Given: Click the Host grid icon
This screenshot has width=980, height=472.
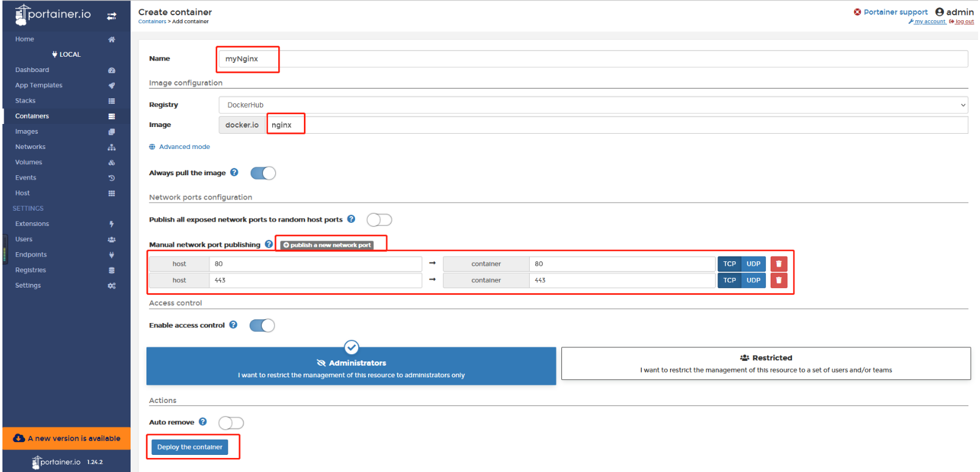Looking at the screenshot, I should click(x=112, y=193).
